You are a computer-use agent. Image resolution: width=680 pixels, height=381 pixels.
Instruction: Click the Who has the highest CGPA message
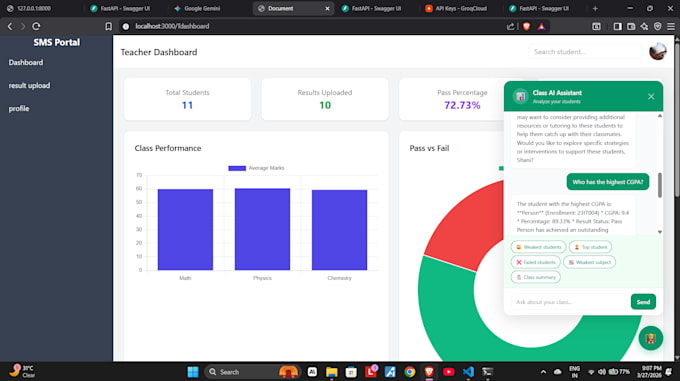(608, 182)
